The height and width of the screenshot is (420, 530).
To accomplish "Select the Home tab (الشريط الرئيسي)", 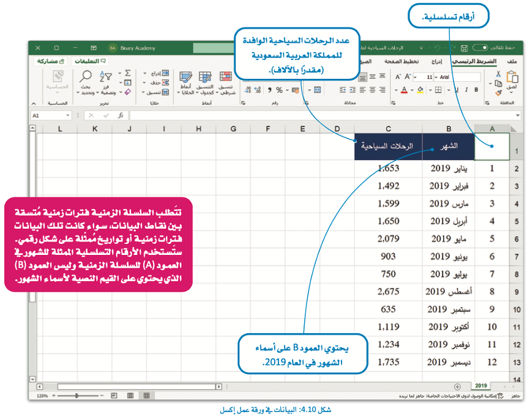I will click(474, 61).
